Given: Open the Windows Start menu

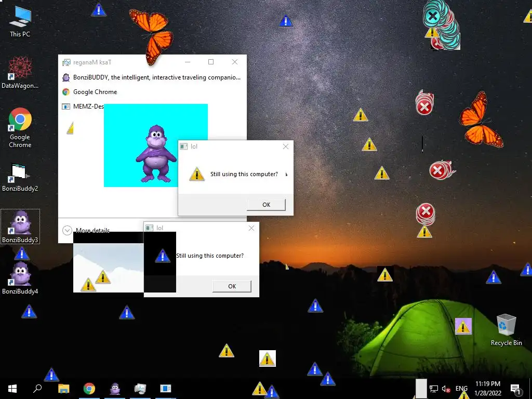Looking at the screenshot, I should 12,389.
